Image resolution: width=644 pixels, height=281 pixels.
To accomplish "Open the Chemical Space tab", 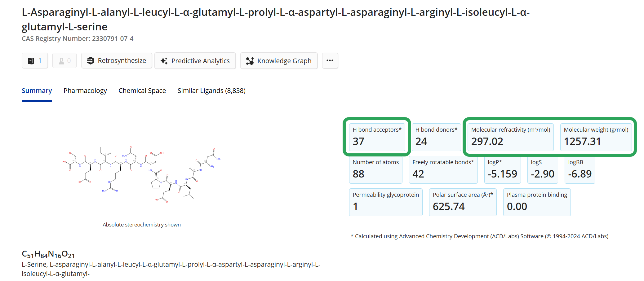I will 142,91.
